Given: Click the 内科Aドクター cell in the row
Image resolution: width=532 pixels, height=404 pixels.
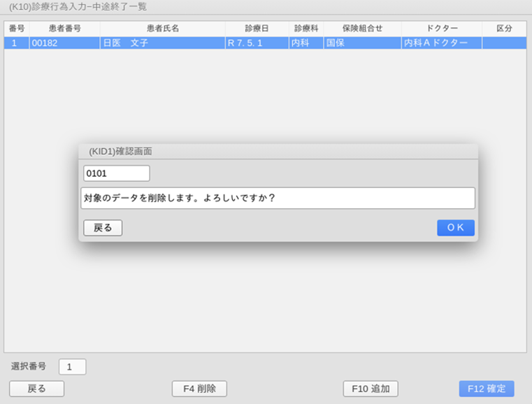Looking at the screenshot, I should [441, 43].
